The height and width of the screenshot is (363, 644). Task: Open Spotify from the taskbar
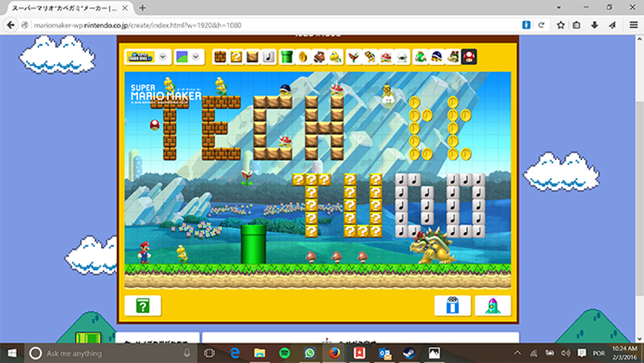coord(284,353)
